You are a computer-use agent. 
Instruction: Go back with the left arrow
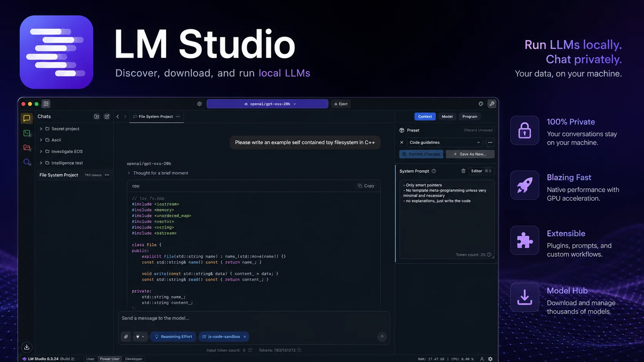tap(117, 117)
